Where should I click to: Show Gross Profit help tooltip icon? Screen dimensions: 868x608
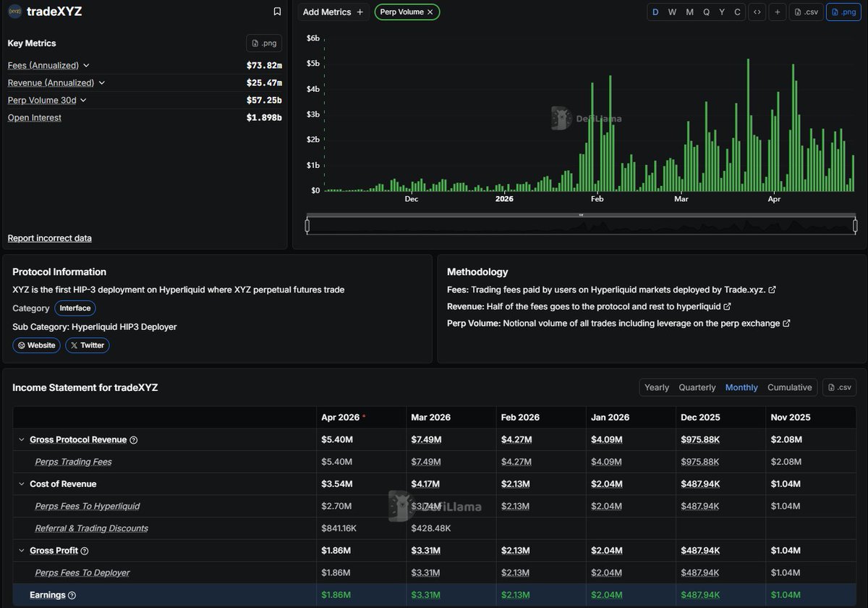click(x=85, y=552)
